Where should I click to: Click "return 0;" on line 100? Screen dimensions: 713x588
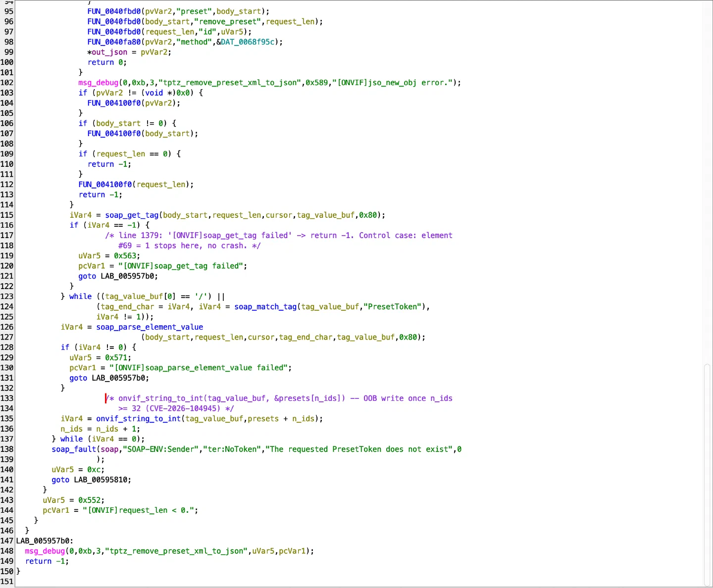click(x=107, y=62)
